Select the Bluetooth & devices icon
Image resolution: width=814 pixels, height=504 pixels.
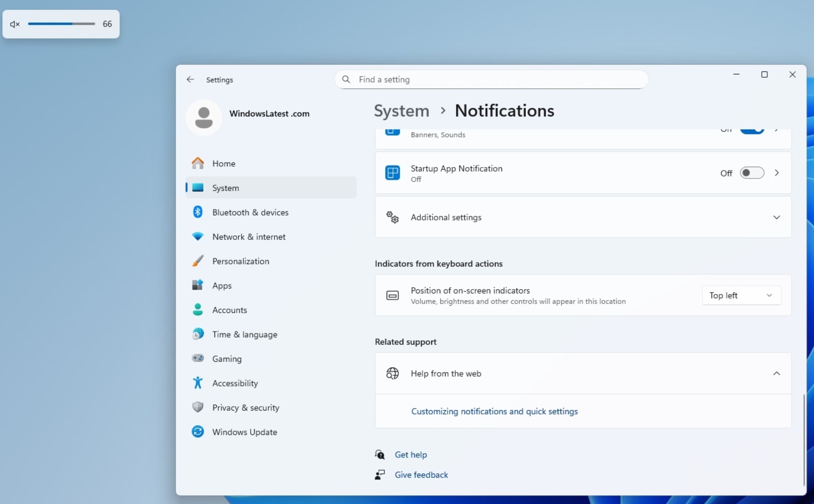tap(198, 212)
